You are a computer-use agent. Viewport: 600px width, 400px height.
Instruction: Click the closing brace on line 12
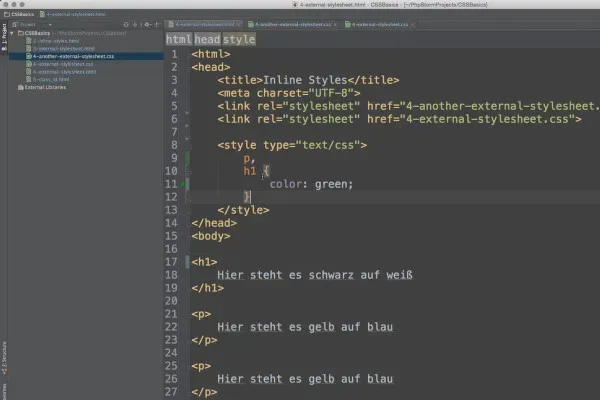pos(246,197)
